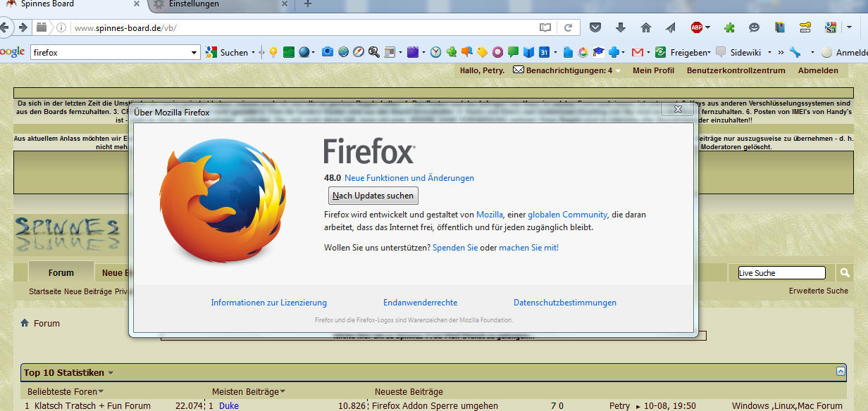Open the Datenschutzbestimmungen link

564,303
